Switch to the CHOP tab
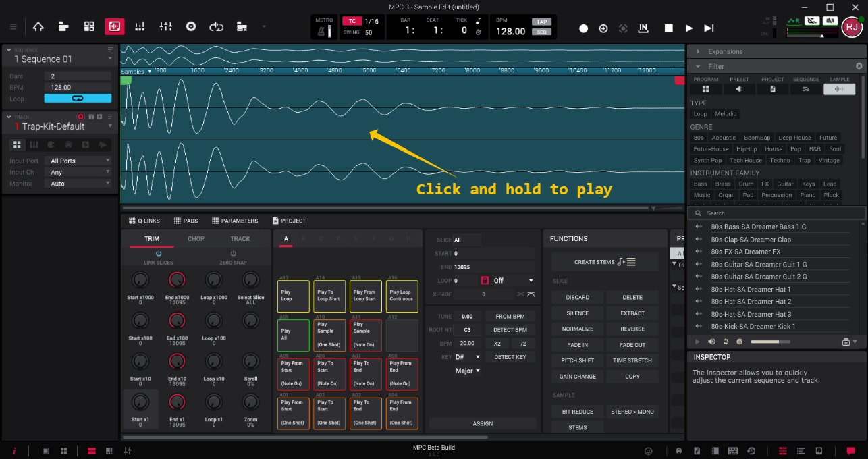The width and height of the screenshot is (868, 459). (196, 239)
